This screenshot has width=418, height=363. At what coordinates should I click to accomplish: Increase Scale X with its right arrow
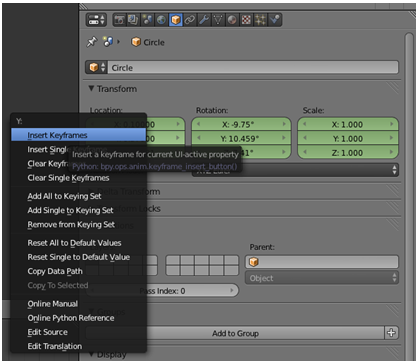click(392, 124)
